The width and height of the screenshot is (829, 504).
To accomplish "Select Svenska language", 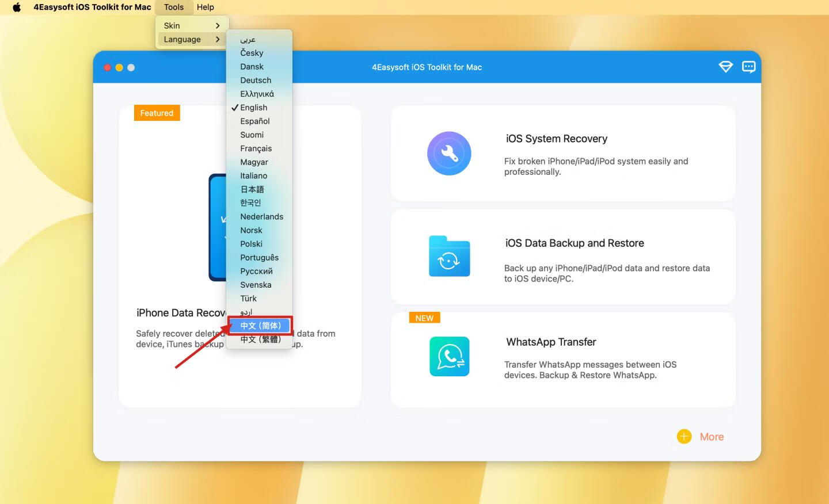I will (259, 285).
